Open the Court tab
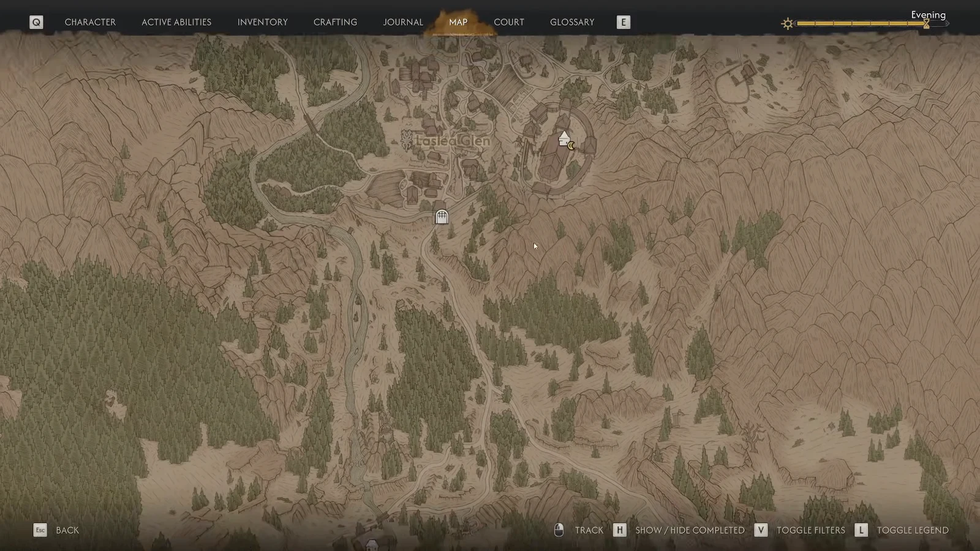Screen dimensions: 980x551 (509, 22)
